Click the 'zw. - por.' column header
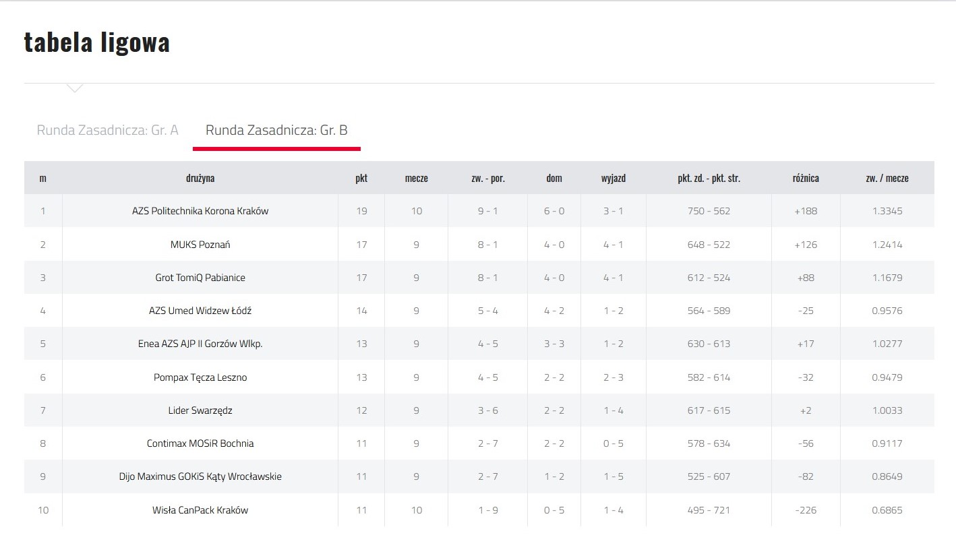Image resolution: width=956 pixels, height=560 pixels. tap(488, 178)
